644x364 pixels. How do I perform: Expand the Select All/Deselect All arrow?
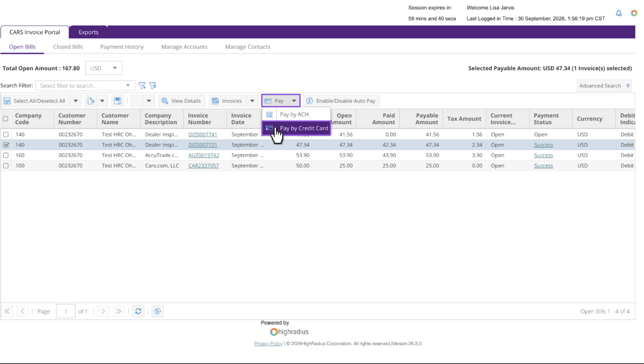(x=75, y=101)
